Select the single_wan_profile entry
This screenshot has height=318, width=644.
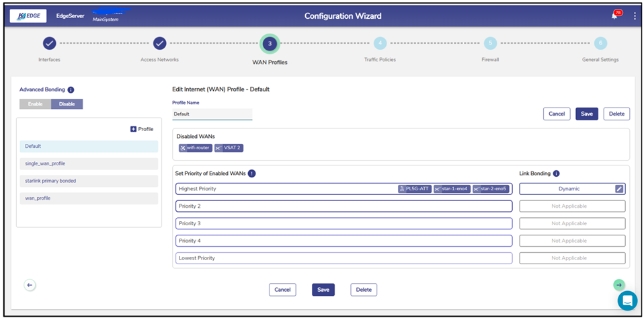pos(89,163)
